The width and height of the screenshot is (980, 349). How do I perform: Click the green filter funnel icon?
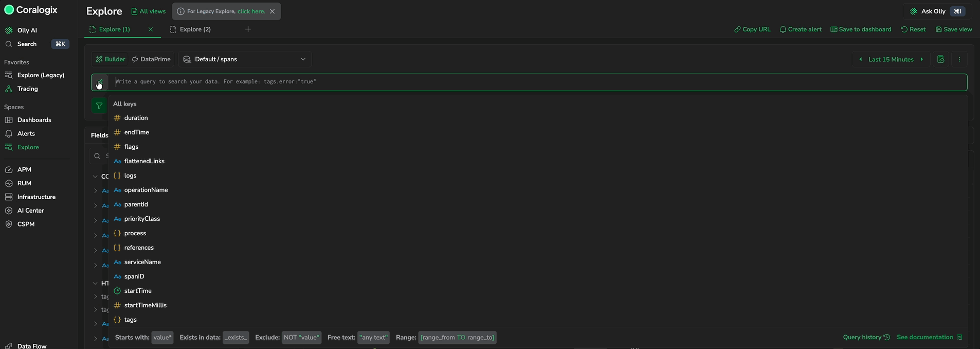tap(99, 106)
